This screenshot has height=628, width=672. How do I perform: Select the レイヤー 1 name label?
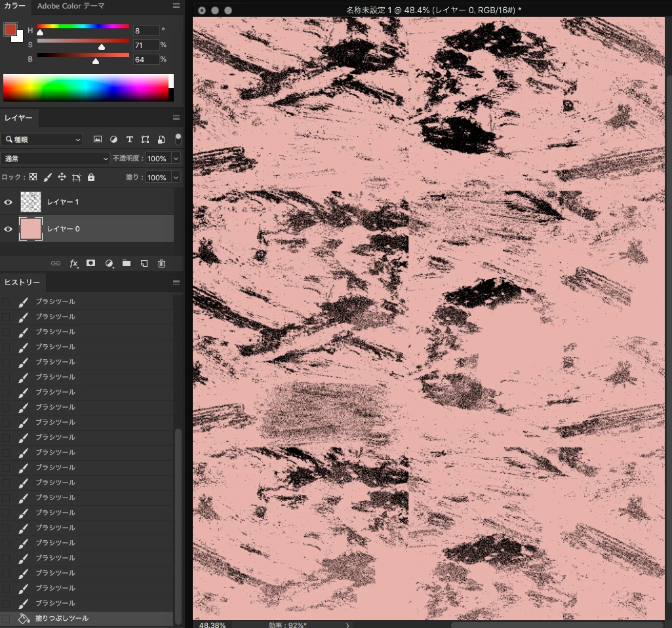pyautogui.click(x=63, y=202)
